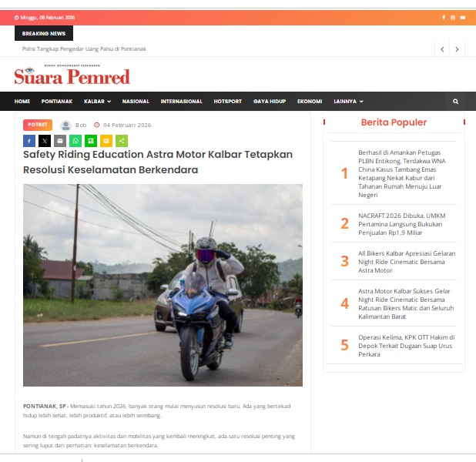Open the POTRET category tag
Image resolution: width=476 pixels, height=462 pixels.
38,125
